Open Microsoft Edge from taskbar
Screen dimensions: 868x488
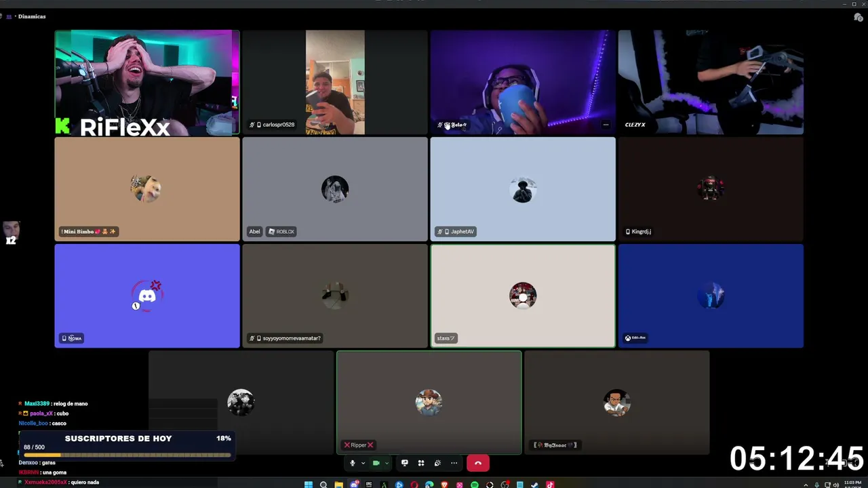click(429, 485)
